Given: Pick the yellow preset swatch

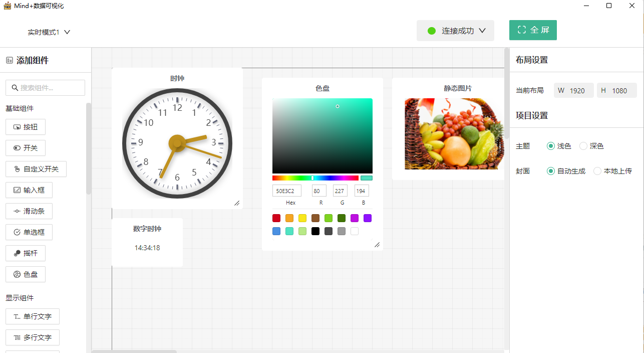Looking at the screenshot, I should click(x=302, y=218).
